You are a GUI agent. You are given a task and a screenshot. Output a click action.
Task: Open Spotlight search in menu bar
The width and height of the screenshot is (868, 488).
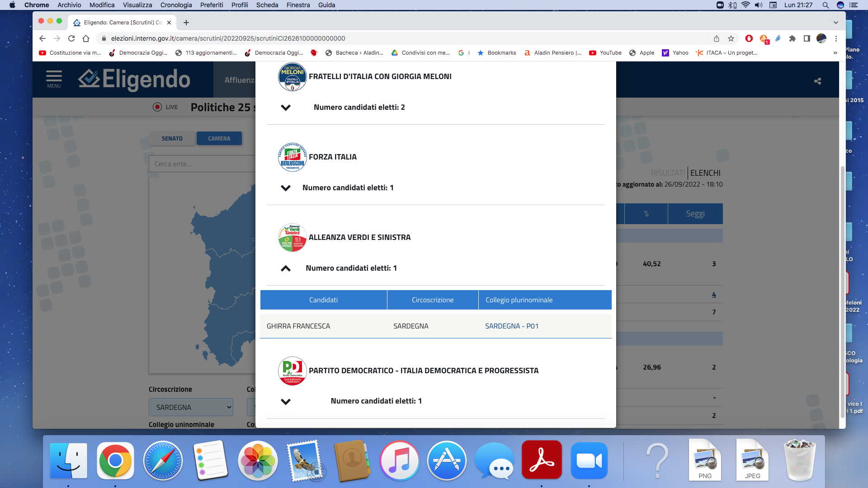826,5
